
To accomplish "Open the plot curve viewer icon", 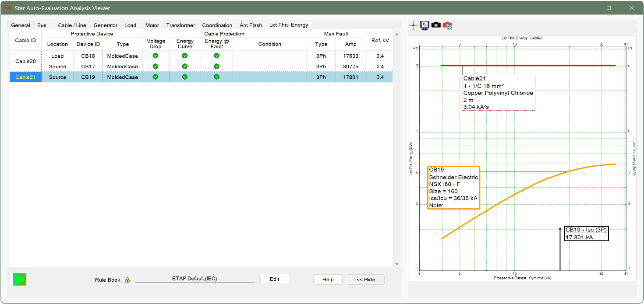I will tap(424, 25).
